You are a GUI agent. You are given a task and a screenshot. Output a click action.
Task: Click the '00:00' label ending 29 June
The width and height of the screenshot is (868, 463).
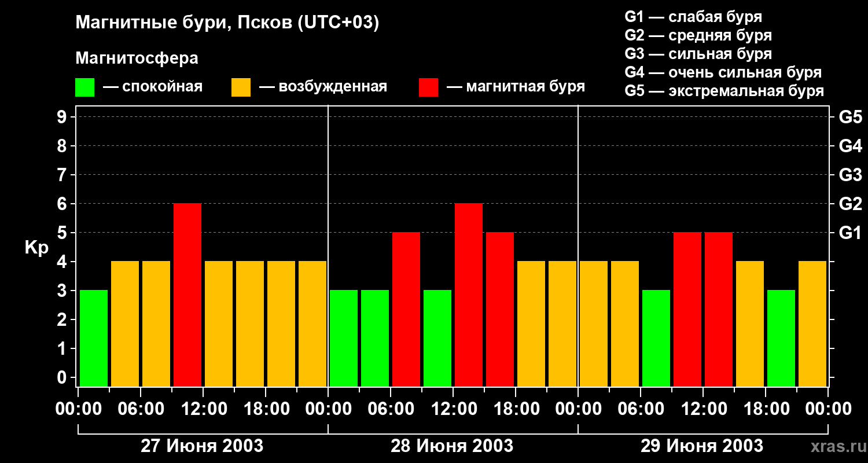(828, 409)
